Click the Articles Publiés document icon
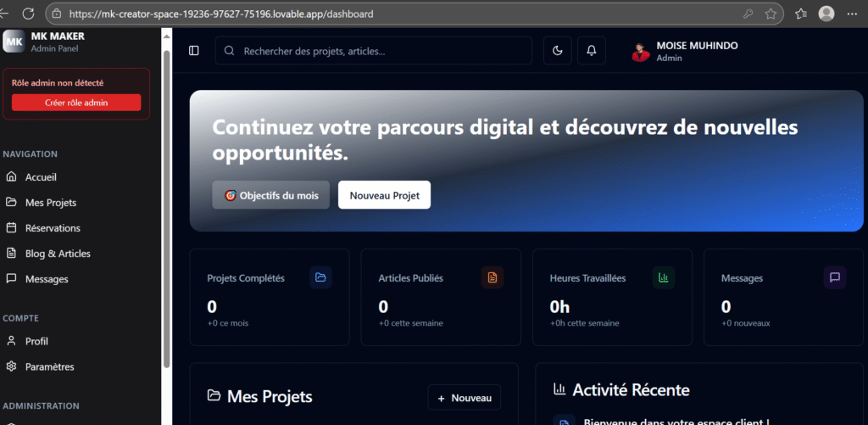This screenshot has width=868, height=425. [x=492, y=277]
